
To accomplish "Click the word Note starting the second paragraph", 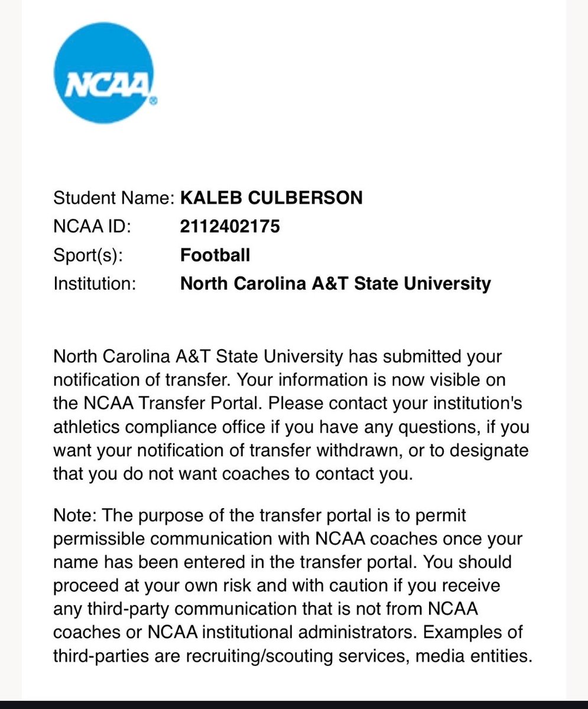I will point(76,516).
